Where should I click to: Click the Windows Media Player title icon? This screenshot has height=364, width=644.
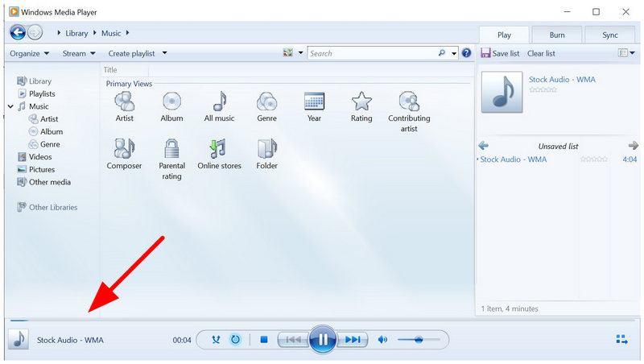[x=14, y=11]
